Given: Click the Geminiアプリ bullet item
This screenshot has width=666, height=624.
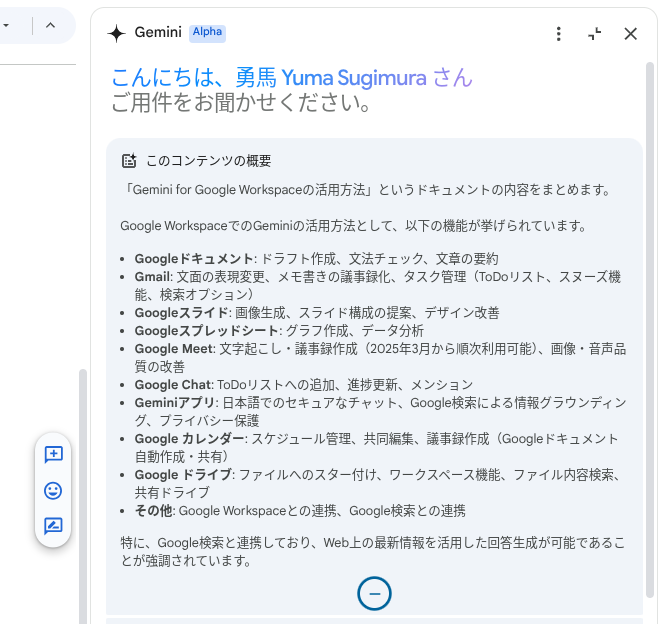Looking at the screenshot, I should [x=380, y=412].
